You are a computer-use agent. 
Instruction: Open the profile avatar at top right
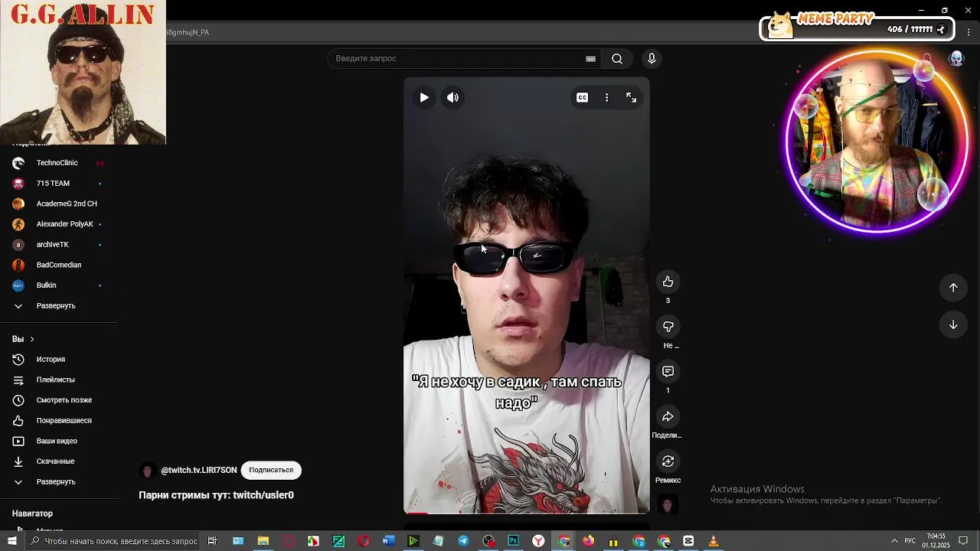click(x=957, y=59)
